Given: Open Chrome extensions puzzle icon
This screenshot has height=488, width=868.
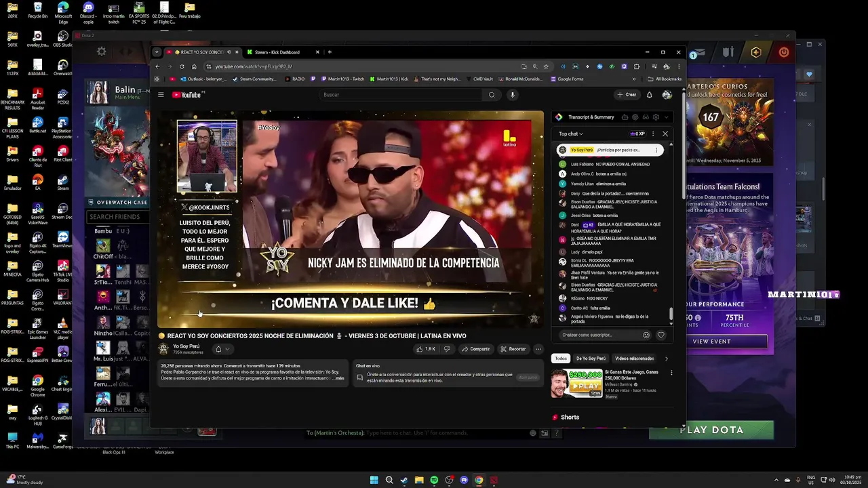Looking at the screenshot, I should click(637, 66).
